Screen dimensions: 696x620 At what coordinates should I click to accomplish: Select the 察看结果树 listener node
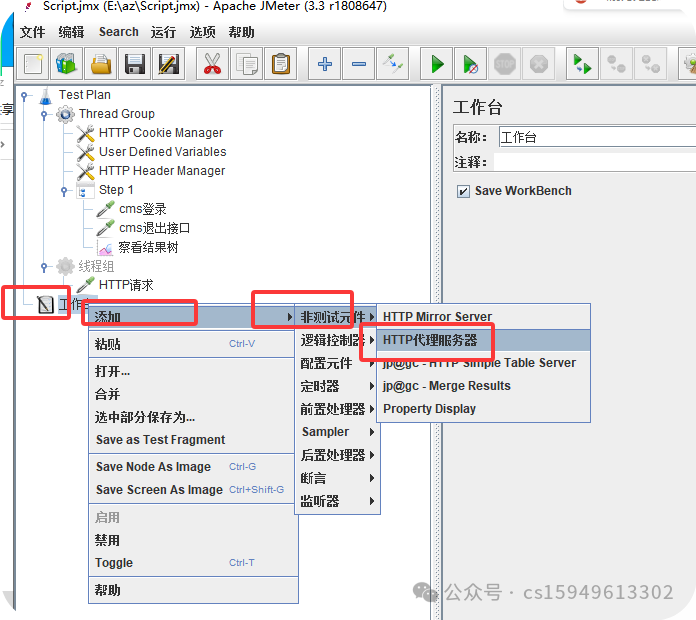point(148,248)
